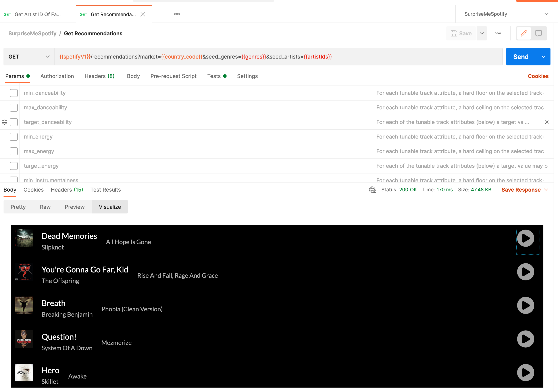Expand the Send button dropdown arrow
Screen dimensions: 558x392
tap(543, 57)
